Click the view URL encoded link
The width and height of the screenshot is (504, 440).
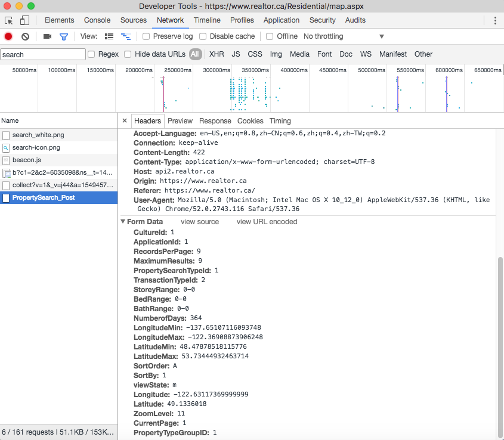[267, 222]
